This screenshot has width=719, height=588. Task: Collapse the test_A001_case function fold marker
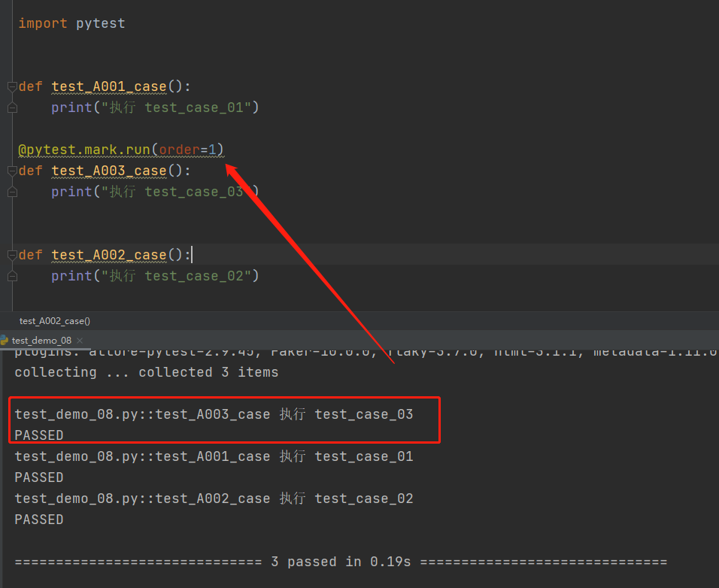(12, 86)
